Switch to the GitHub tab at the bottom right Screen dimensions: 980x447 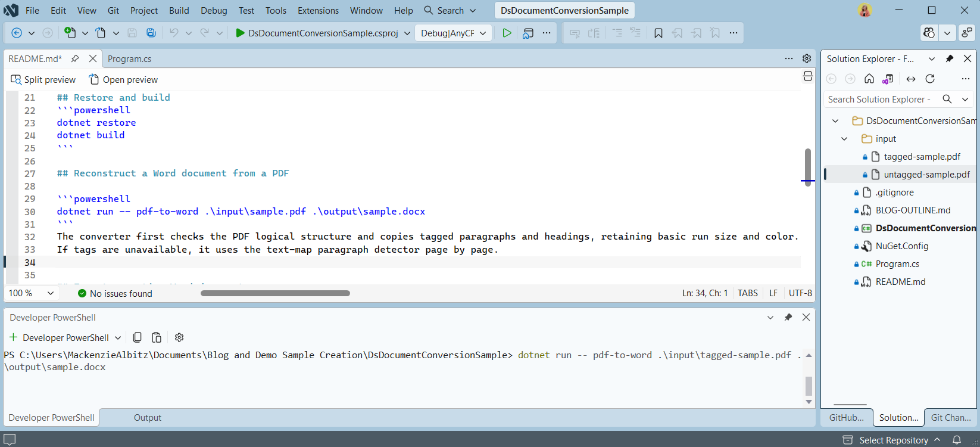point(846,417)
